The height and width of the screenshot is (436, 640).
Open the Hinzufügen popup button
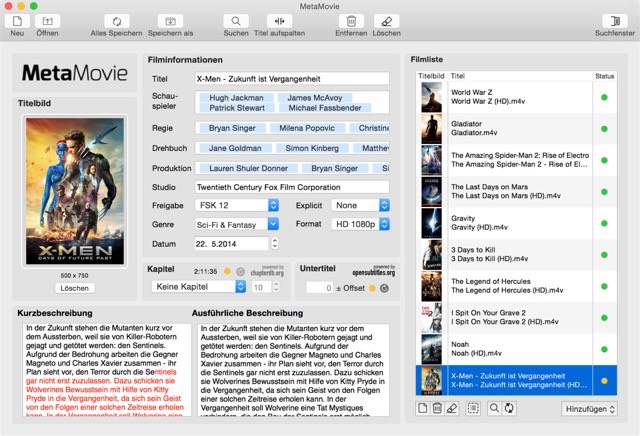click(589, 409)
